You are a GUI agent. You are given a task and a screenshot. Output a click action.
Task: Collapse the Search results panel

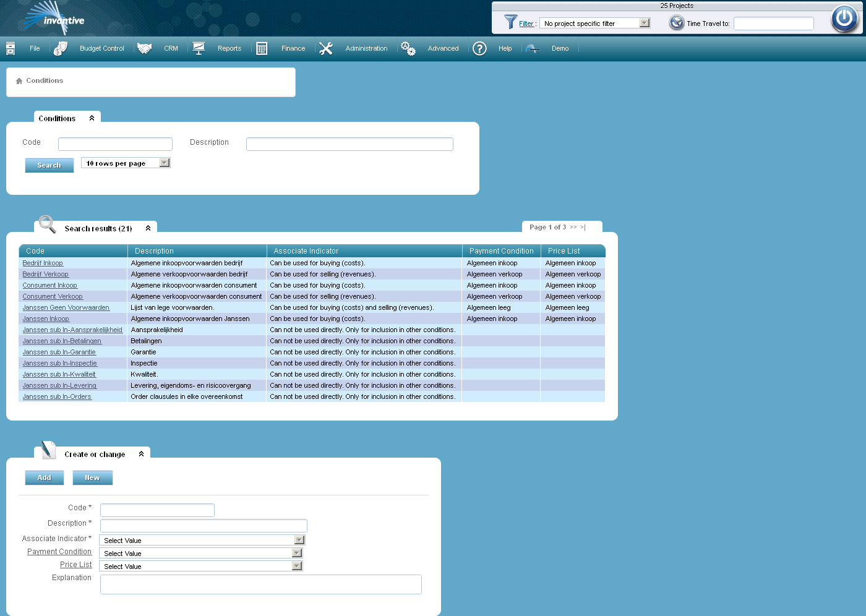(x=148, y=228)
